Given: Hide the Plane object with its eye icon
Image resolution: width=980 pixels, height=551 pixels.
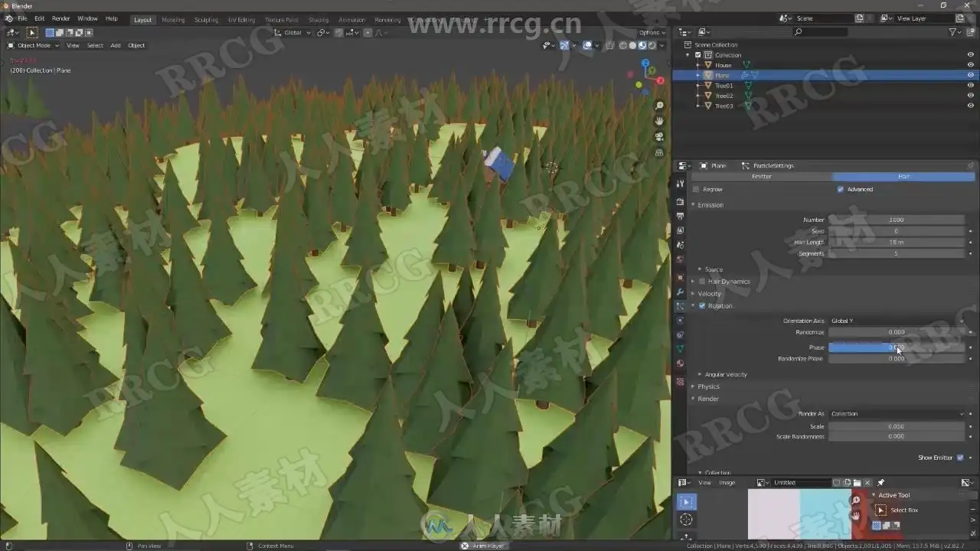Looking at the screenshot, I should click(971, 75).
